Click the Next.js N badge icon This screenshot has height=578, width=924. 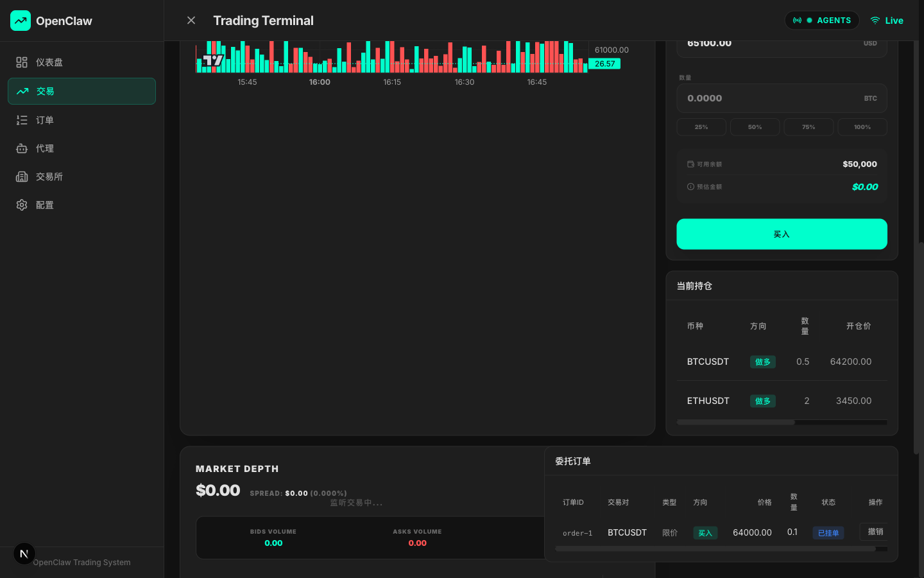(x=24, y=554)
